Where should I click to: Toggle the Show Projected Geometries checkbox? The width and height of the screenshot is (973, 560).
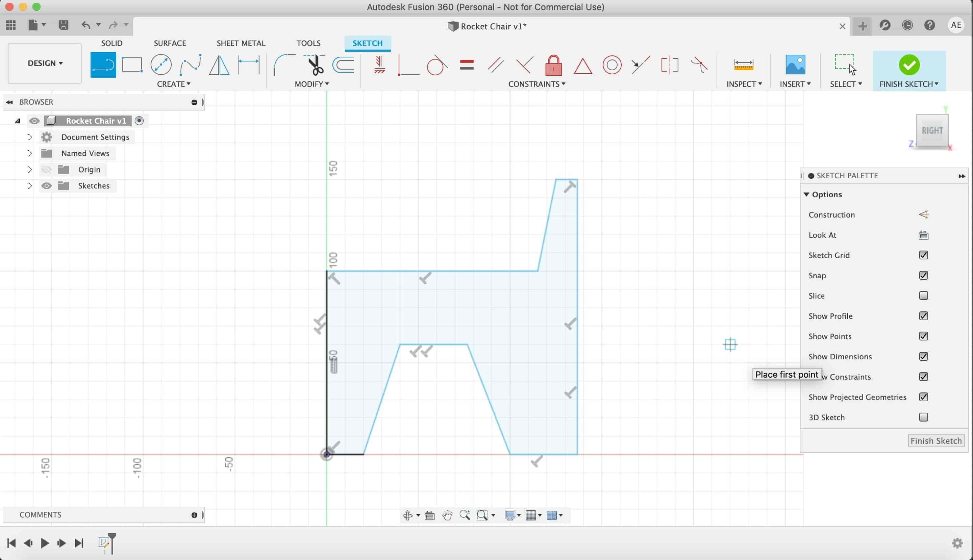[923, 397]
